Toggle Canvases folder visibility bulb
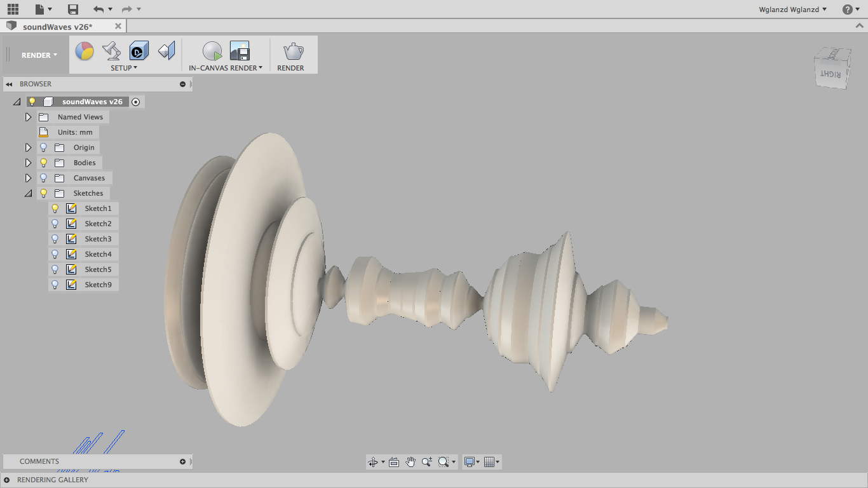The width and height of the screenshot is (868, 488). 43,178
